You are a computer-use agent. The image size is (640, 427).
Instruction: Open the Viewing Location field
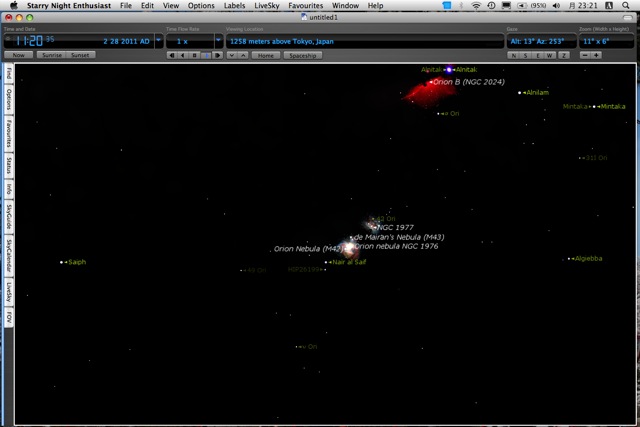(x=365, y=41)
